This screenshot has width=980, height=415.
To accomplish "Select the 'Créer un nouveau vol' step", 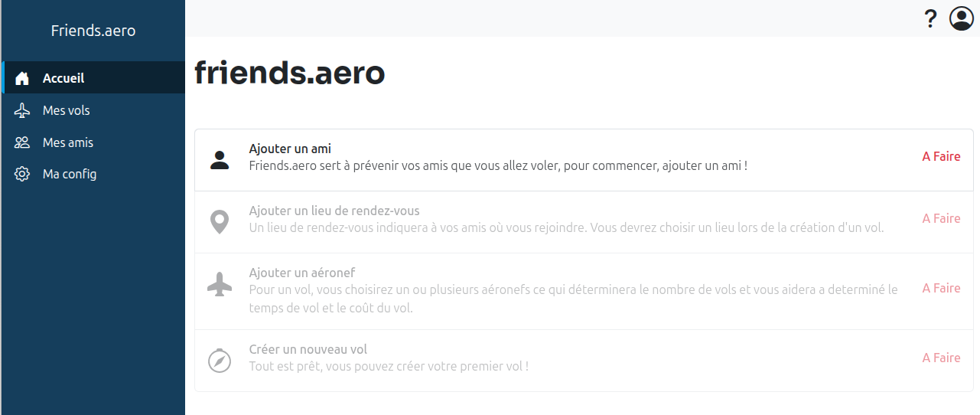I will (x=308, y=350).
